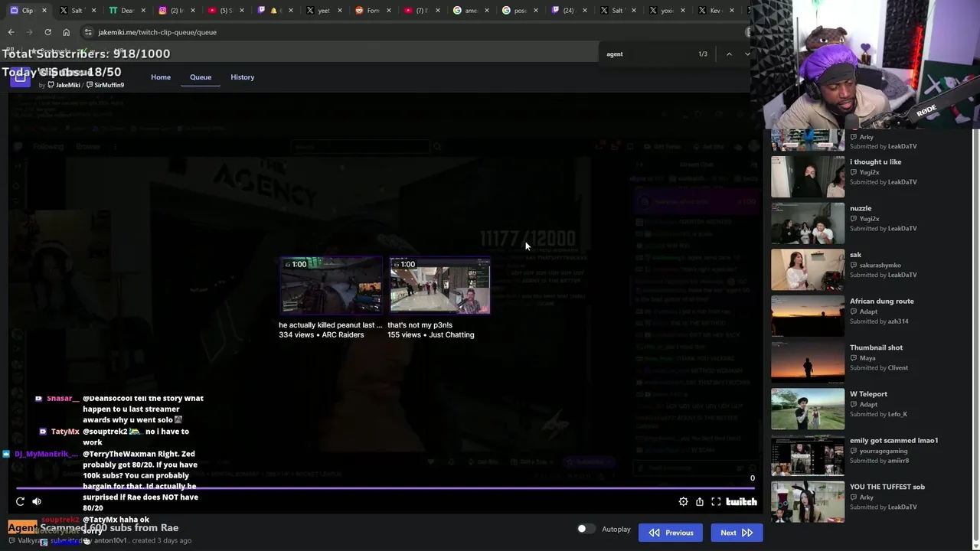Select the 'YOU THE TUFFEST sob' clip
The width and height of the screenshot is (980, 551).
click(x=808, y=501)
